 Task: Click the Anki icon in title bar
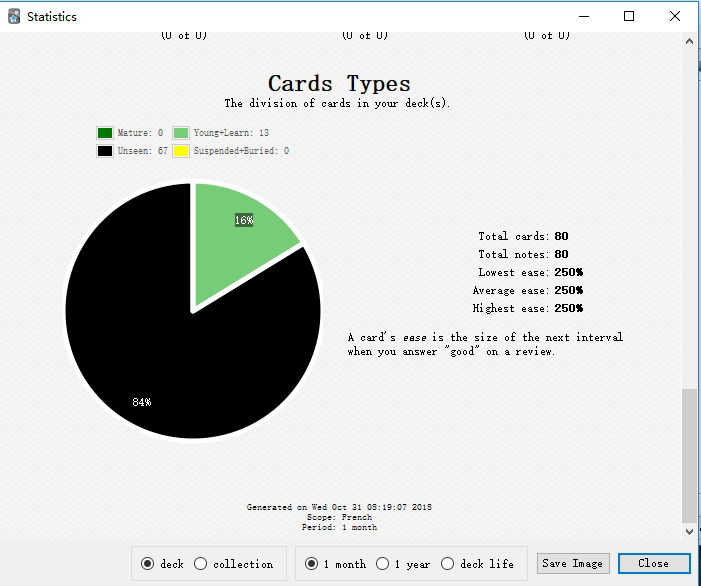14,17
